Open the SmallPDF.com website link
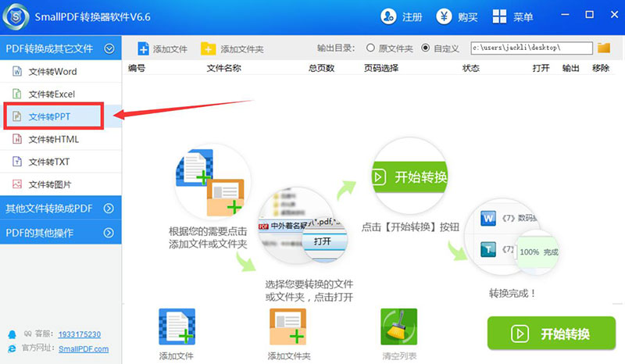This screenshot has width=625, height=364. click(x=84, y=349)
